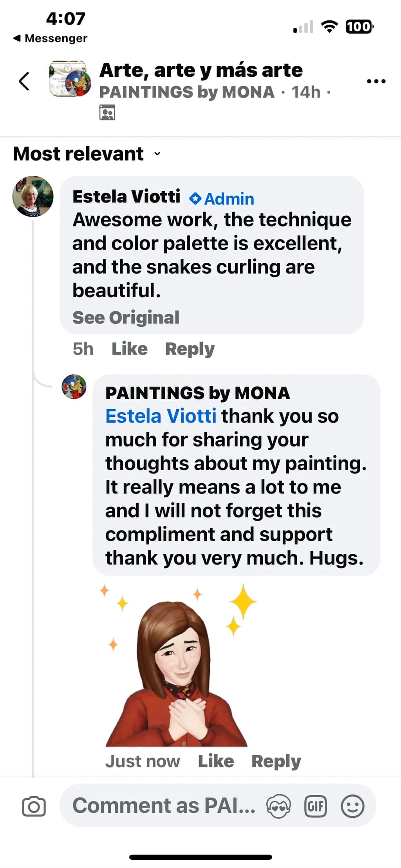The width and height of the screenshot is (401, 868).
Task: Tap the back chevron arrow
Action: 24,81
